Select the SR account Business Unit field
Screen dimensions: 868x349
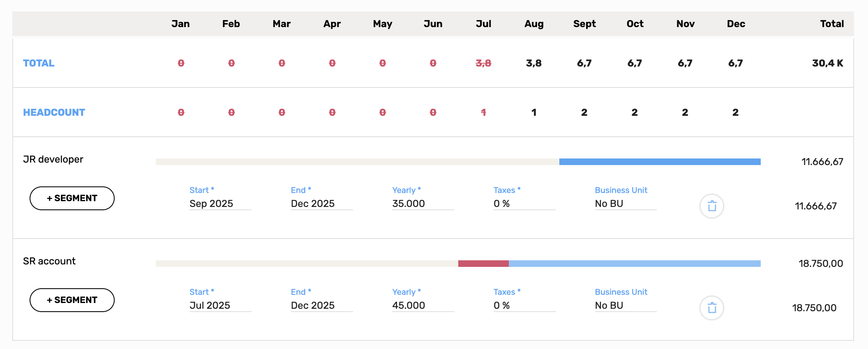pyautogui.click(x=626, y=305)
